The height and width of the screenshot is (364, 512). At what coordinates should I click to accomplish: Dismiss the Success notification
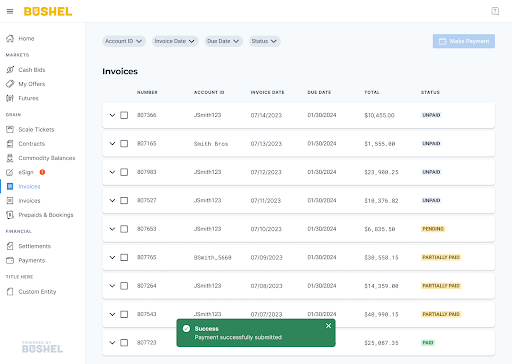pyautogui.click(x=328, y=326)
